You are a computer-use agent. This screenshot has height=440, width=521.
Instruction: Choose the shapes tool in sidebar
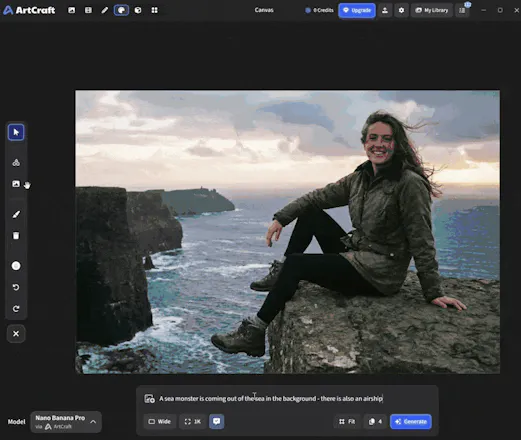point(16,163)
